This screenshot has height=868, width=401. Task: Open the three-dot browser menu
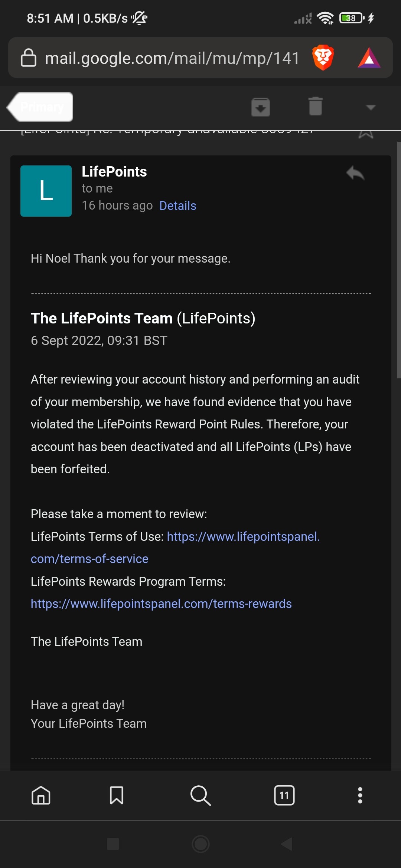click(x=360, y=795)
